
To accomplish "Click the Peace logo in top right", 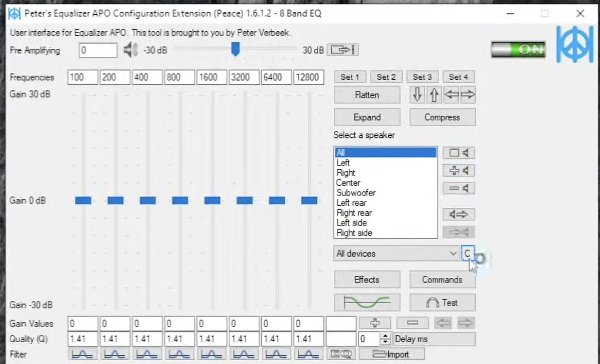I will [x=575, y=44].
